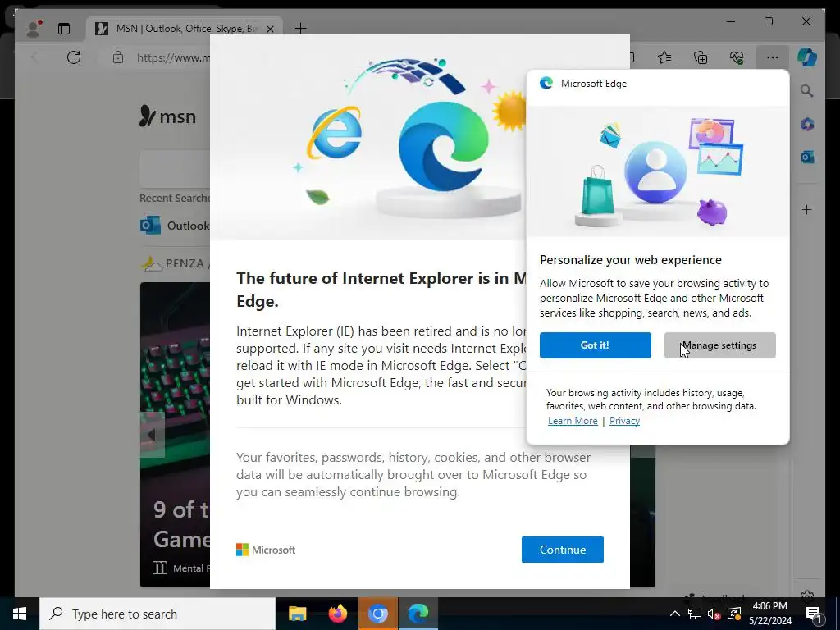Screen dimensions: 840x630
Task: Open the notification center icon
Action: tap(814, 614)
